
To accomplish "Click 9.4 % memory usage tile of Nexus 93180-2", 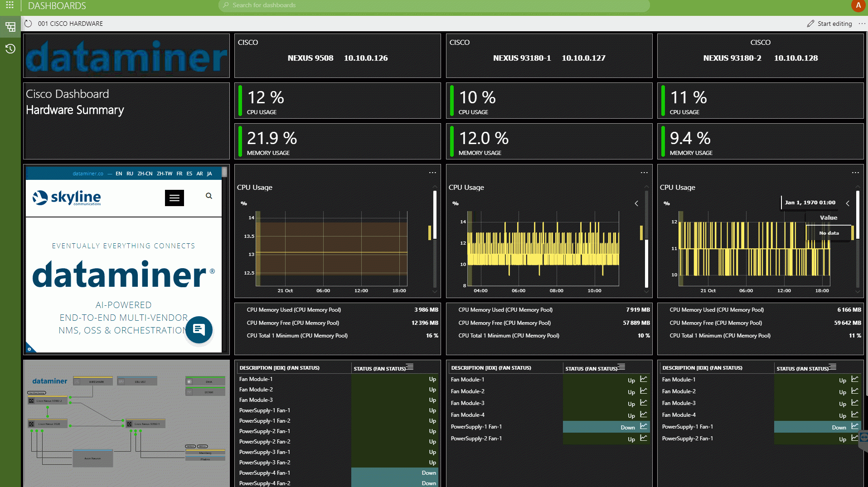I will tap(761, 141).
